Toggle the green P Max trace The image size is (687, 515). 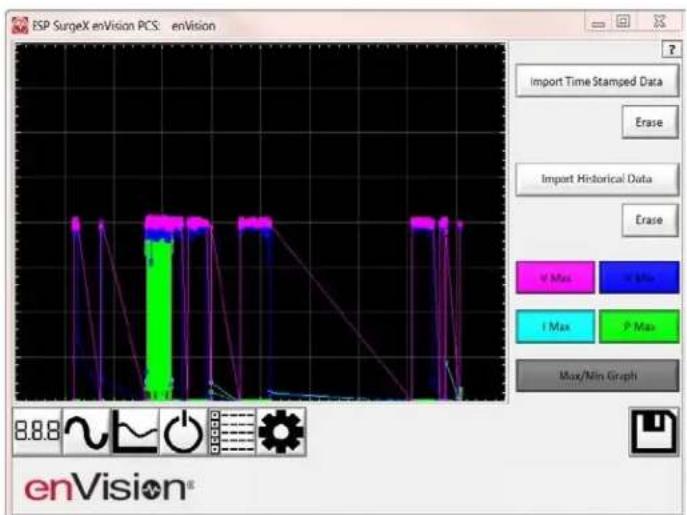point(639,327)
